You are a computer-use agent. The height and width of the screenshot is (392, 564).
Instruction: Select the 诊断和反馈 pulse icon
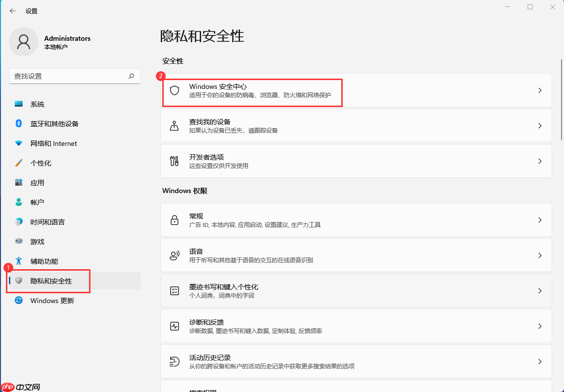click(175, 326)
